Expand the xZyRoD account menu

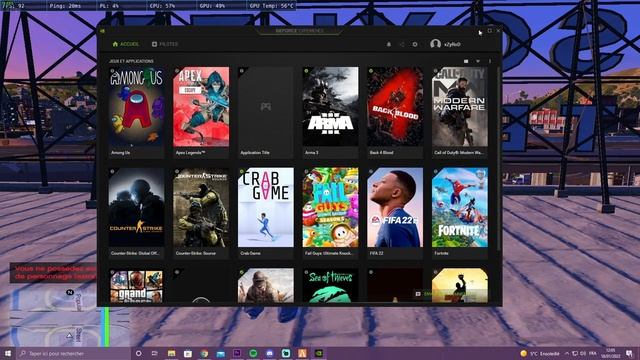point(452,44)
